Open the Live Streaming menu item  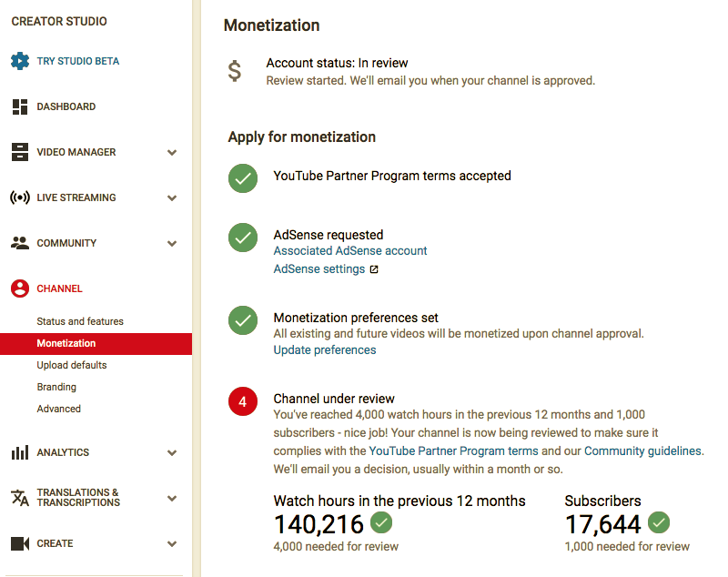pyautogui.click(x=76, y=197)
